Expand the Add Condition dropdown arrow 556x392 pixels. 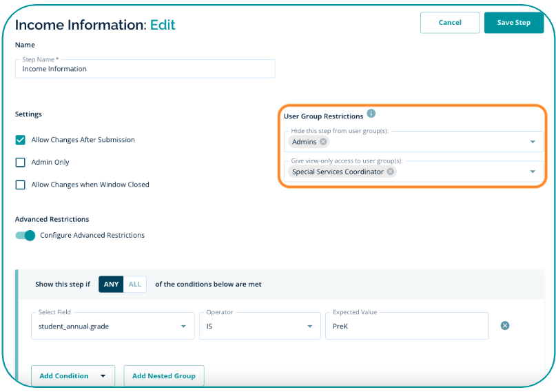tap(103, 376)
